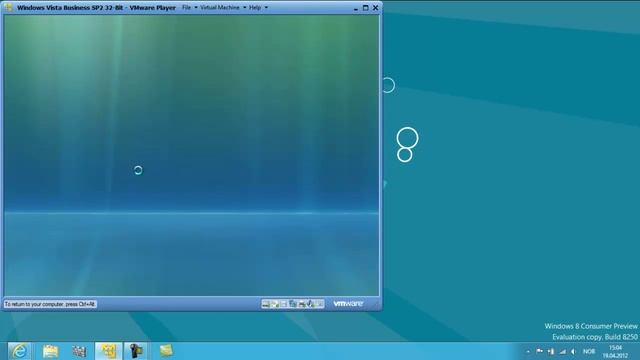640x360 pixels.
Task: Minimize the VMware Player window
Action: (x=356, y=8)
